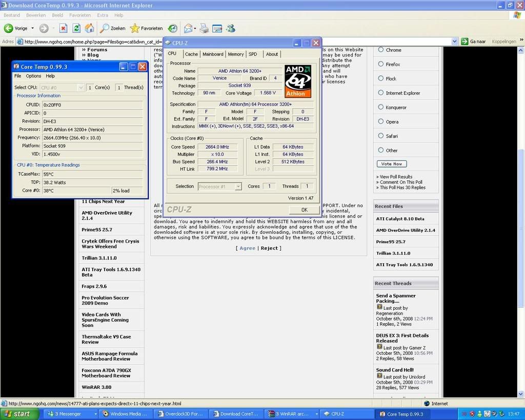Open the Select CPU dropdown in Core Temp

[80, 87]
